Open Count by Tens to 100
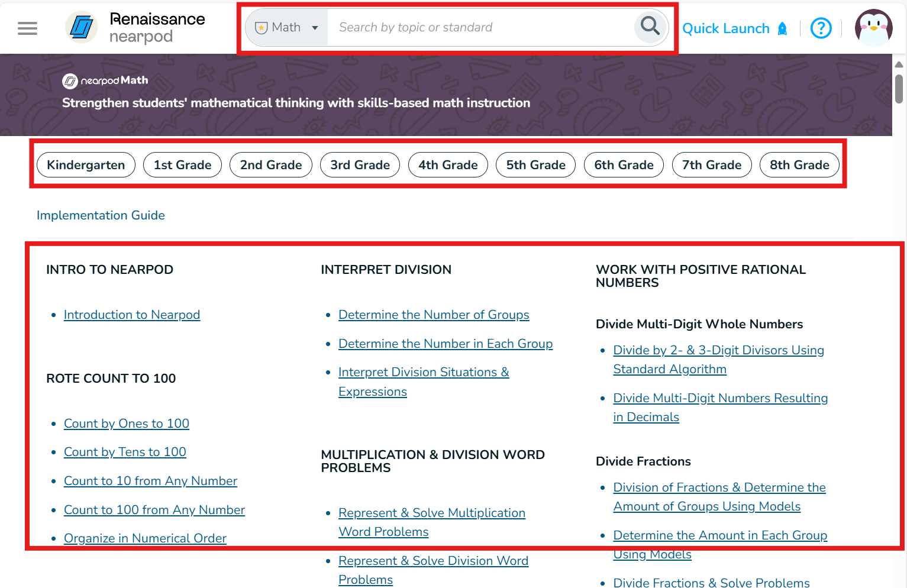This screenshot has width=907, height=588. (125, 452)
